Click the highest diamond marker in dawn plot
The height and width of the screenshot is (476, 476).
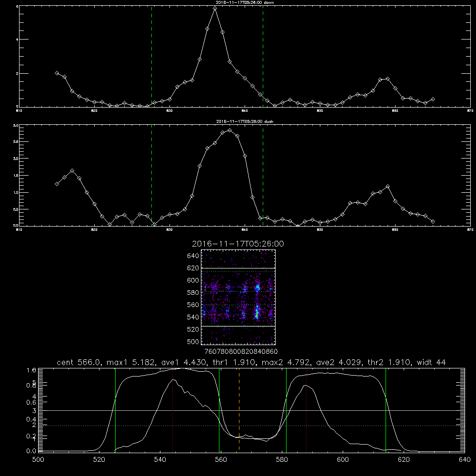(x=215, y=9)
